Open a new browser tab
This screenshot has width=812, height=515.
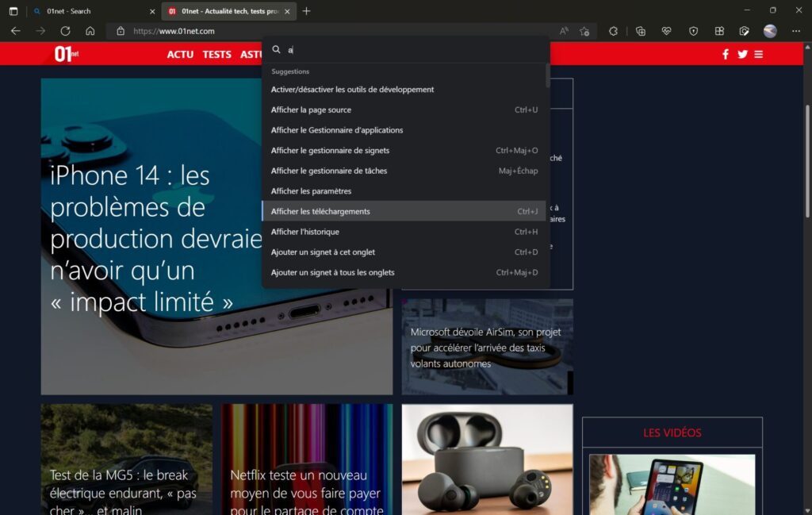coord(307,11)
